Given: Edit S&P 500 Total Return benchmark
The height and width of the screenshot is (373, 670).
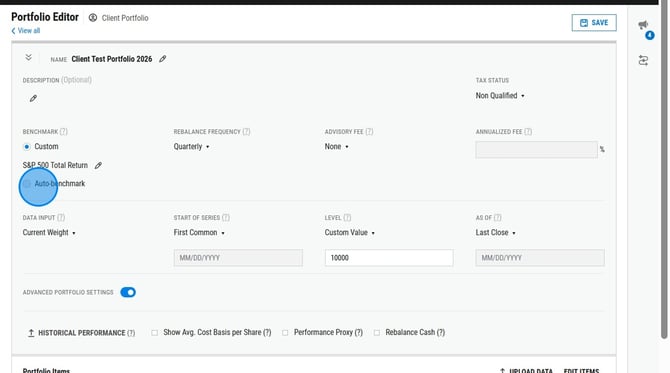Looking at the screenshot, I should 98,165.
